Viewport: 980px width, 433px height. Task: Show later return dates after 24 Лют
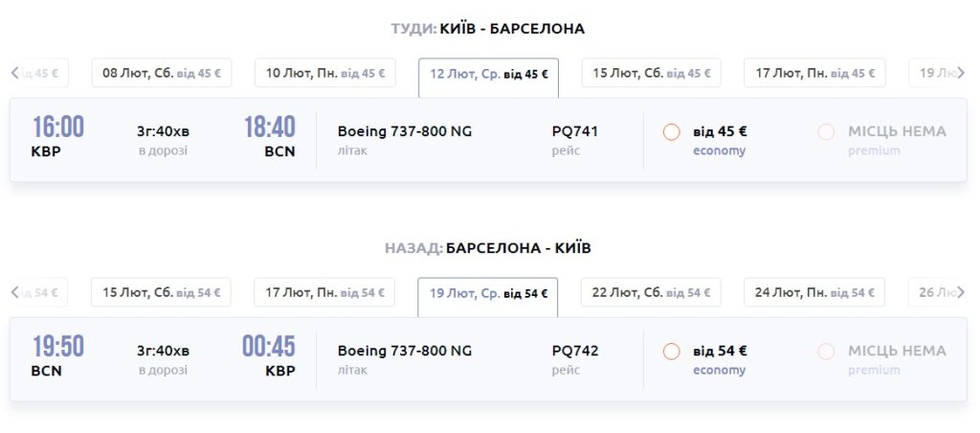[x=962, y=292]
